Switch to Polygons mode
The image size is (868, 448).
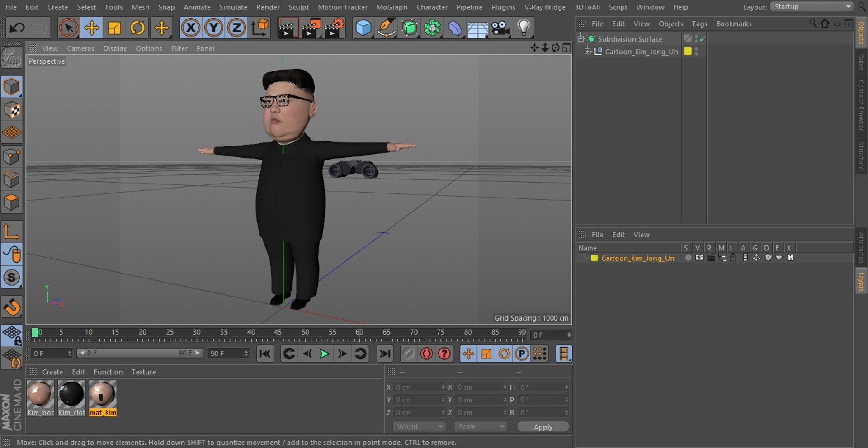coord(11,202)
